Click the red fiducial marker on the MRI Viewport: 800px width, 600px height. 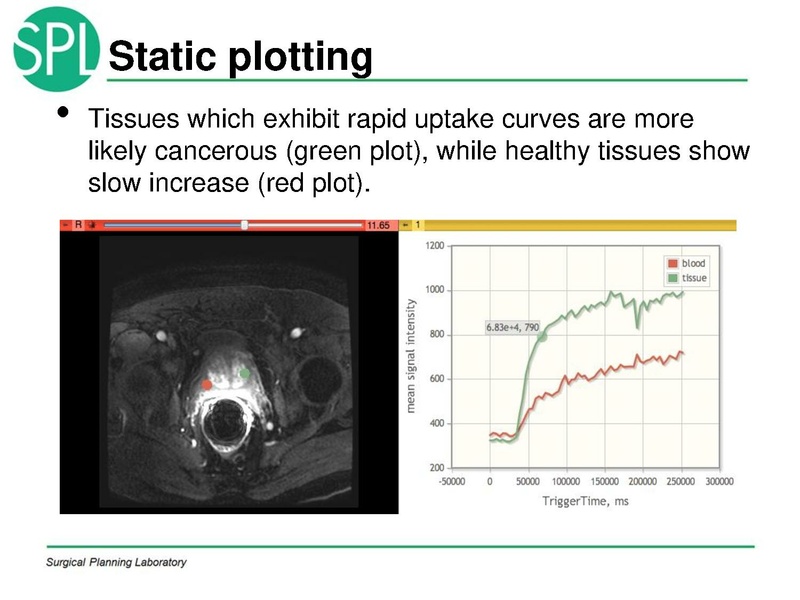[207, 384]
